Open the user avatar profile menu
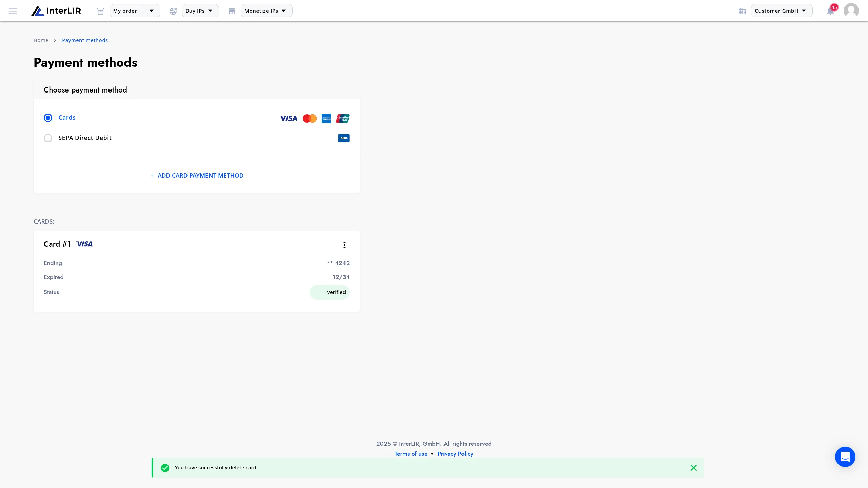The width and height of the screenshot is (868, 488). pos(851,11)
